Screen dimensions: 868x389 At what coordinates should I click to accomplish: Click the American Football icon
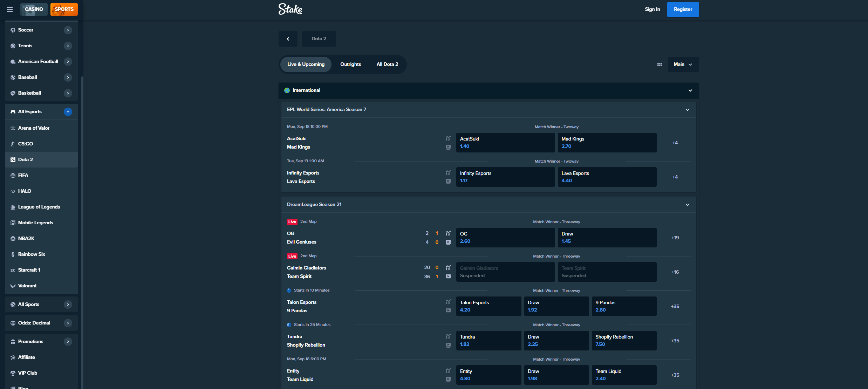point(13,62)
